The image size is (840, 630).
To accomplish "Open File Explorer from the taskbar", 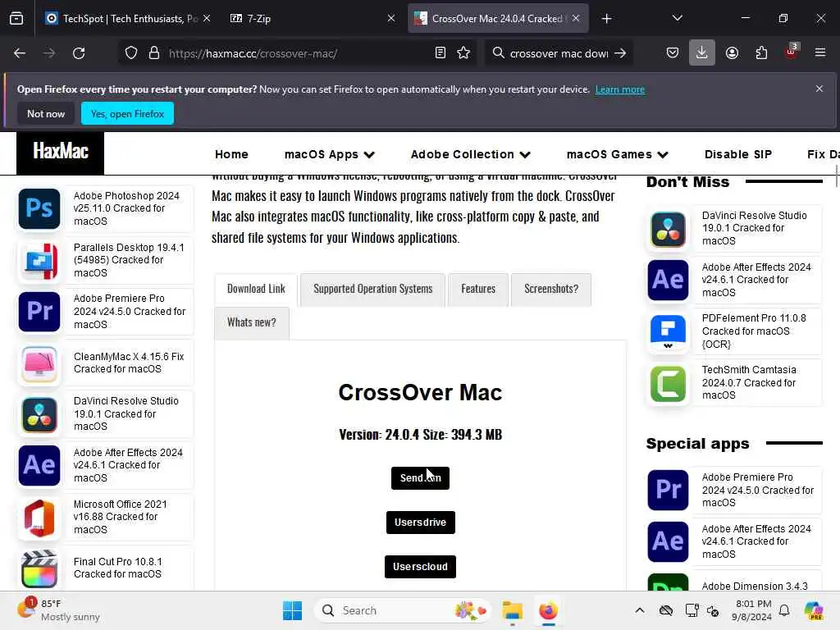I will point(512,610).
